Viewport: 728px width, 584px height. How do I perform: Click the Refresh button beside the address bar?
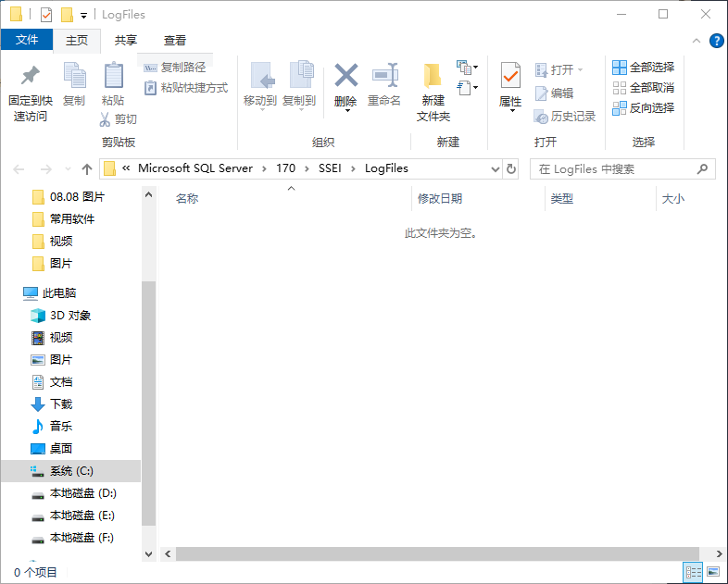[x=511, y=168]
